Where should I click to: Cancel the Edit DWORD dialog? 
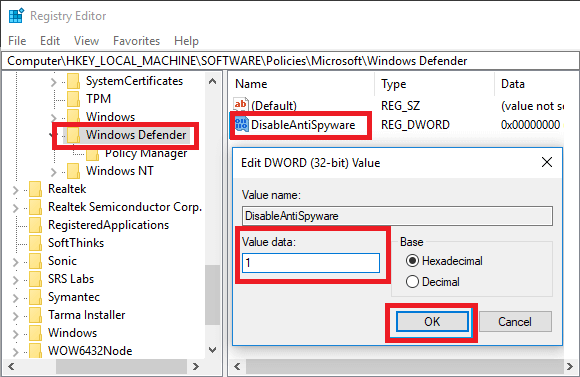tap(515, 322)
